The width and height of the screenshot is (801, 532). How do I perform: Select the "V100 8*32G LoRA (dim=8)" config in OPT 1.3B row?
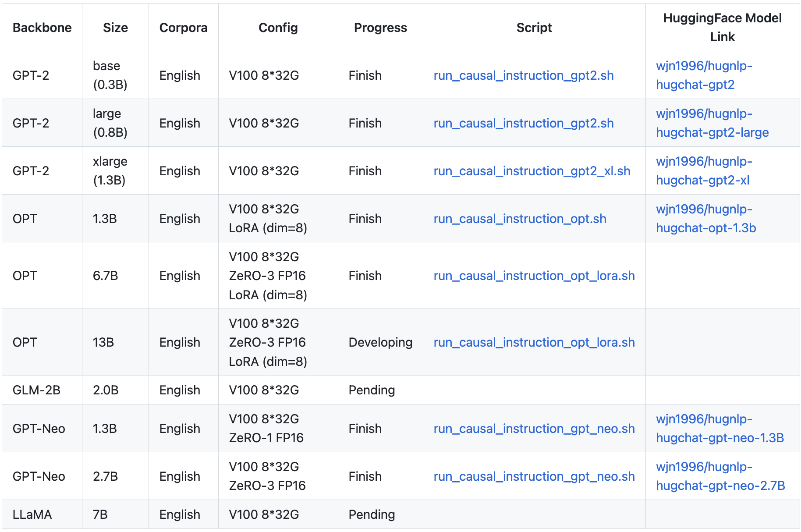tap(278, 219)
